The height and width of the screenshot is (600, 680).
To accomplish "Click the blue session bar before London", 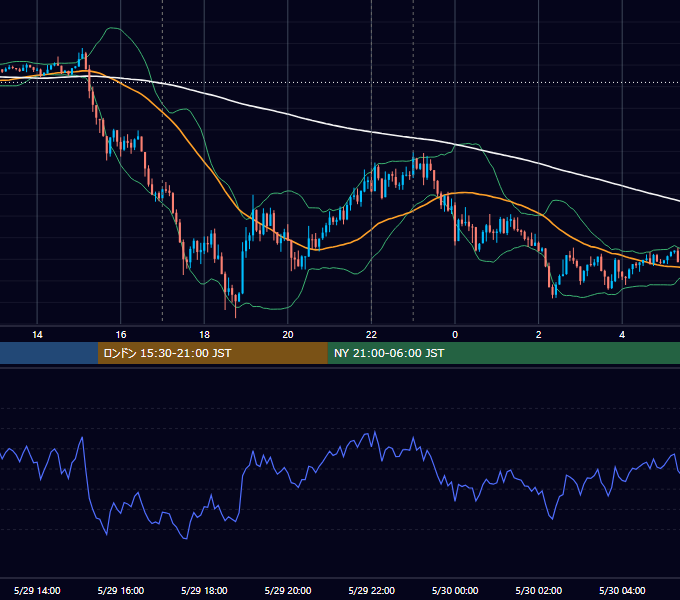I will pyautogui.click(x=49, y=353).
